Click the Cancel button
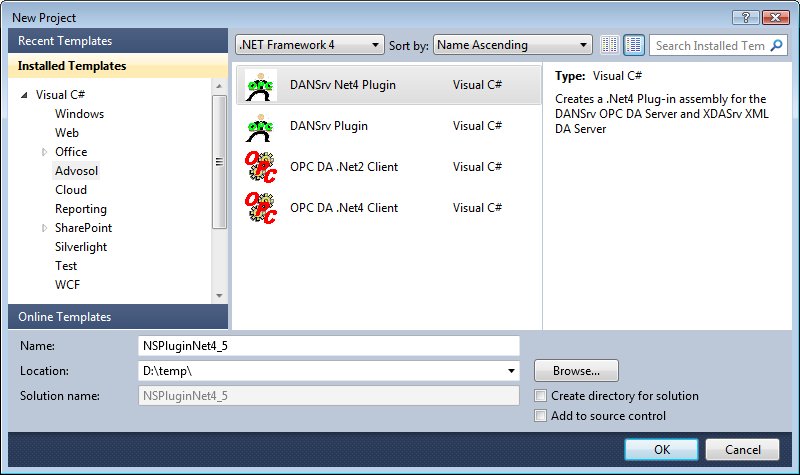Image resolution: width=800 pixels, height=475 pixels. pos(742,449)
